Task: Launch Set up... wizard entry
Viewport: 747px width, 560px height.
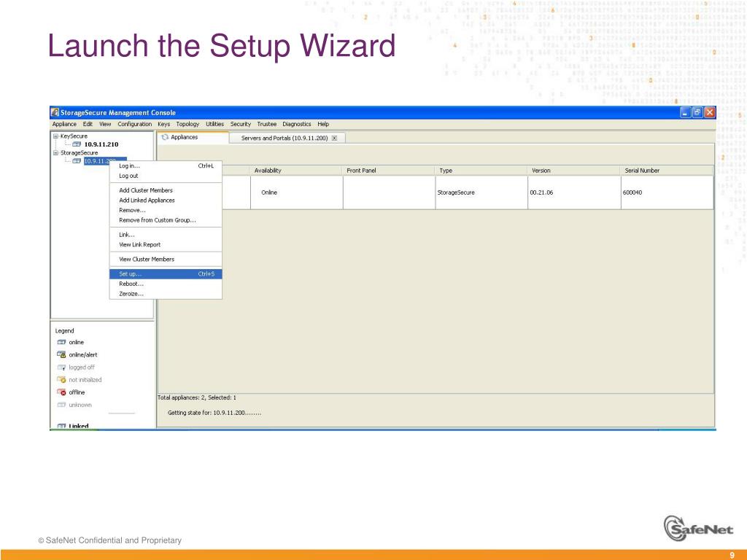Action: pyautogui.click(x=166, y=274)
